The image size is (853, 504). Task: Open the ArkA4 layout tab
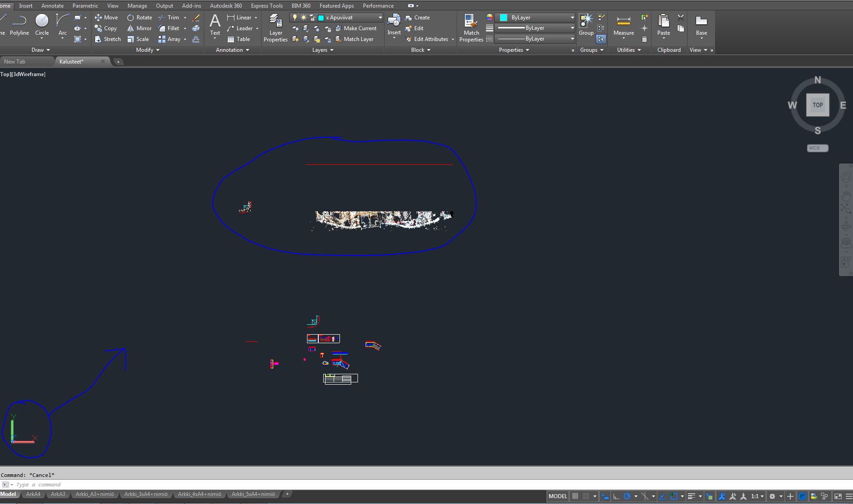pos(33,494)
